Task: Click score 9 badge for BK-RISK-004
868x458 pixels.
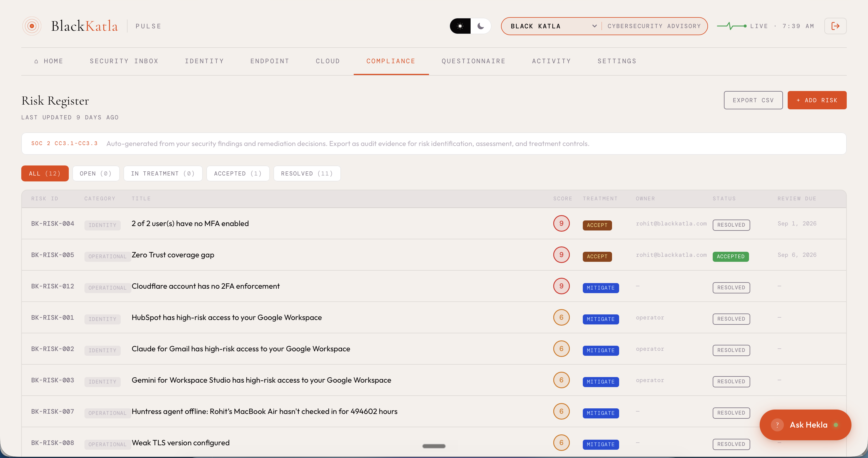Action: pyautogui.click(x=561, y=224)
